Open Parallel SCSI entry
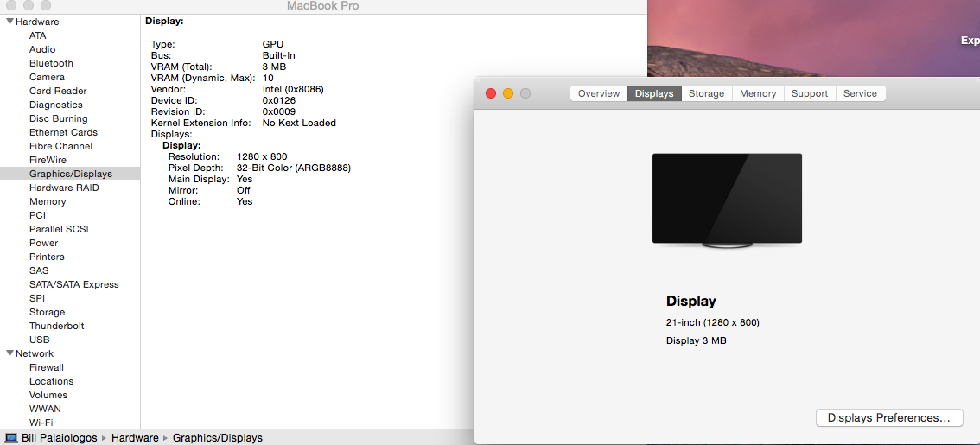The height and width of the screenshot is (445, 980). pos(59,229)
